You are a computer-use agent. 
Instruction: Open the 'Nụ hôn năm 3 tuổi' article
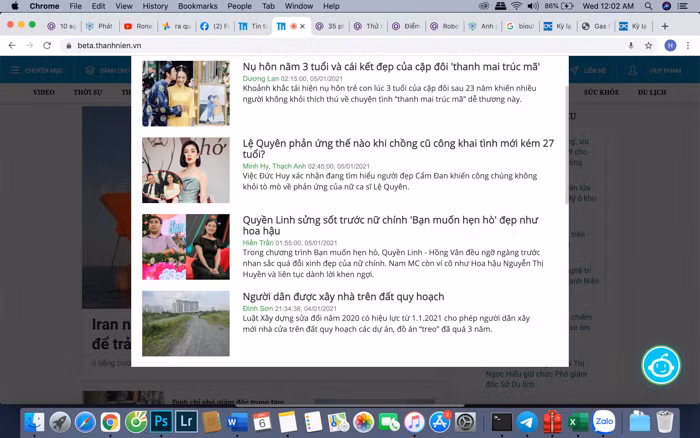tap(391, 66)
